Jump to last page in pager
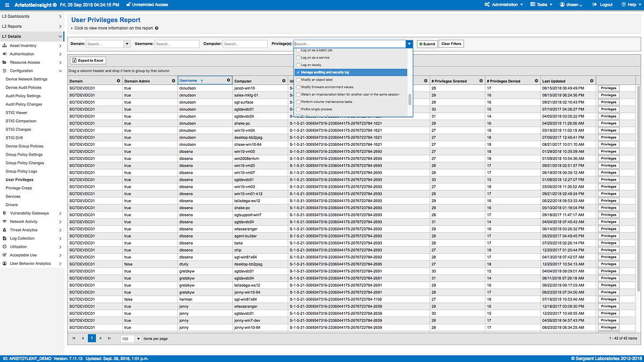The width and height of the screenshot is (644, 362). 109,338
